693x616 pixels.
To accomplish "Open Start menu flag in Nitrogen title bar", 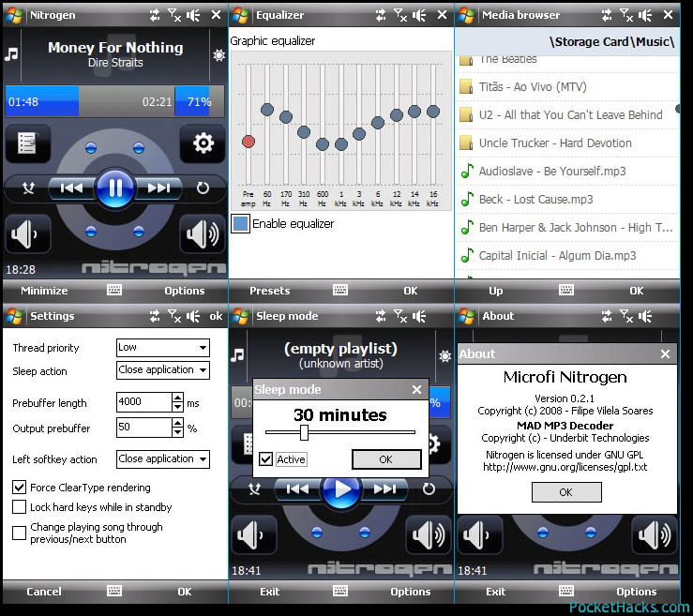I will (x=14, y=15).
